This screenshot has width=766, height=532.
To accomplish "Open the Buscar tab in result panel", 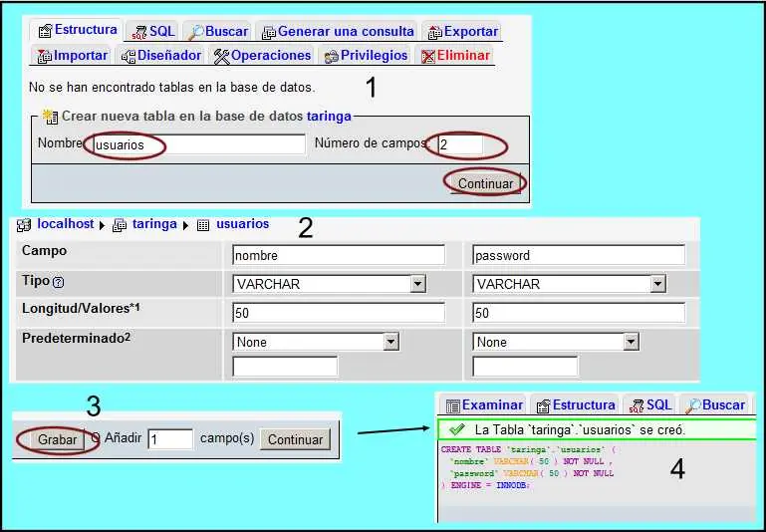I will point(716,405).
